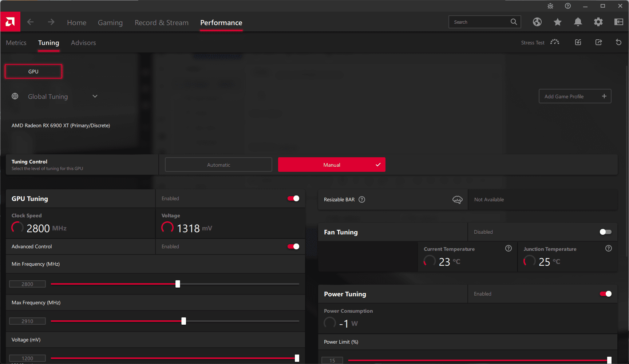This screenshot has height=364, width=629.
Task: Go back with the left arrow
Action: point(30,22)
